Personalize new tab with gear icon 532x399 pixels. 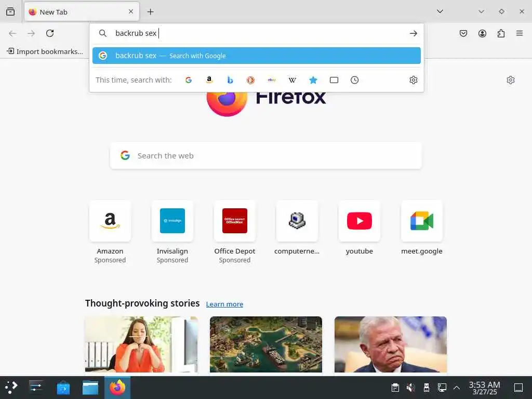click(x=511, y=80)
